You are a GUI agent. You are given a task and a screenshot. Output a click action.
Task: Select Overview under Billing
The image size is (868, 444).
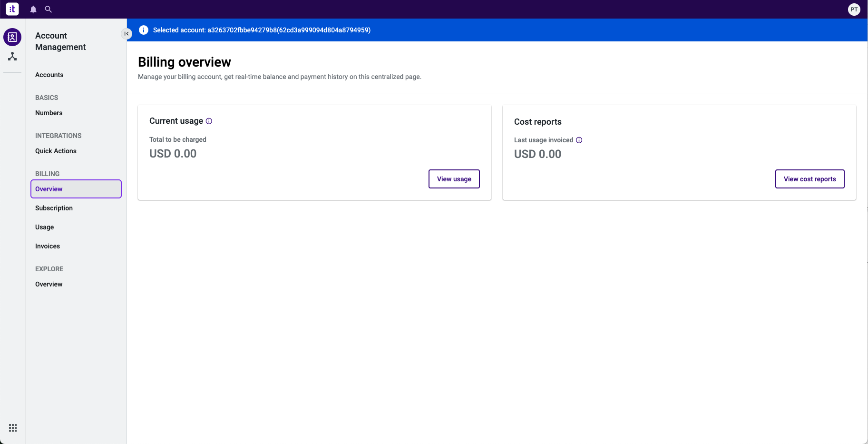coord(76,189)
